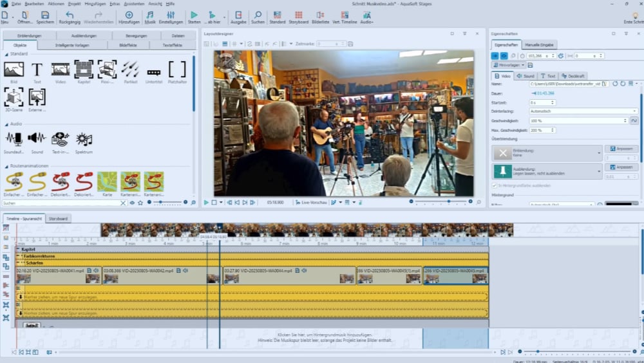644x363 pixels.
Task: Choose the Spektrum audio object
Action: (x=84, y=139)
